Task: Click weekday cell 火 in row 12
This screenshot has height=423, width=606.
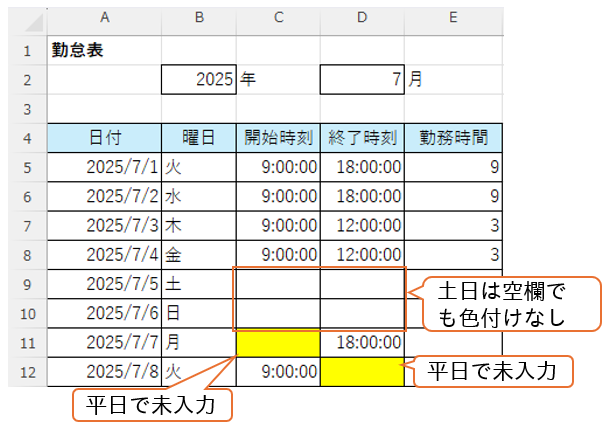Action: [199, 372]
